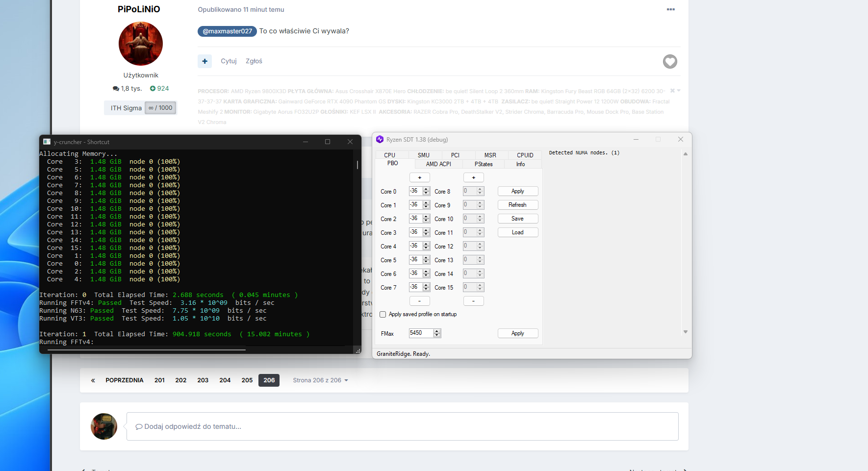The height and width of the screenshot is (471, 868).
Task: Click the y-cruncher window title icon
Action: pyautogui.click(x=47, y=142)
